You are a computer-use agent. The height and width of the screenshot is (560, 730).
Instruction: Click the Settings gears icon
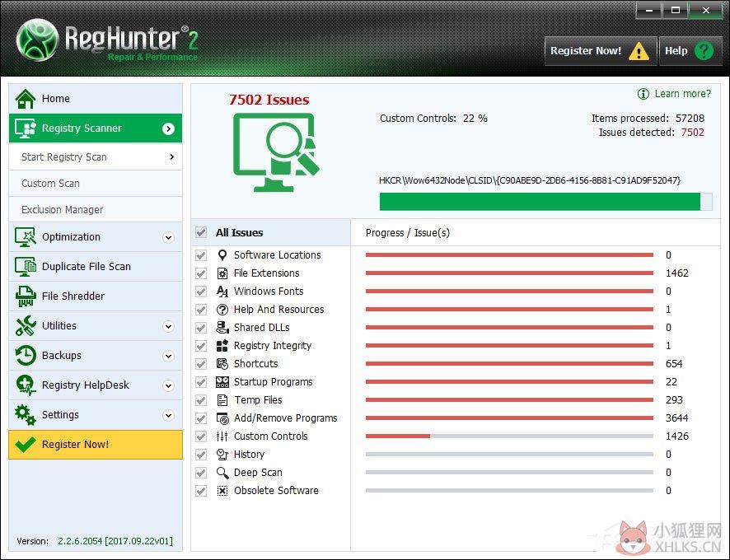(26, 415)
